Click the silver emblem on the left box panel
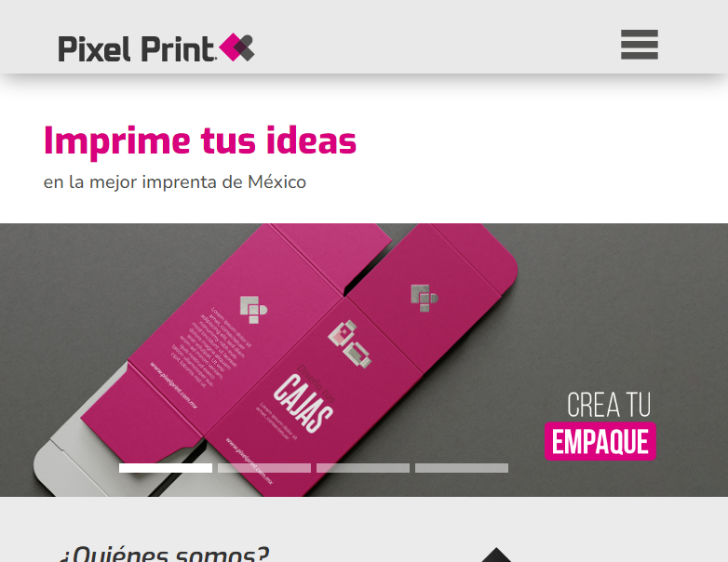 point(253,309)
